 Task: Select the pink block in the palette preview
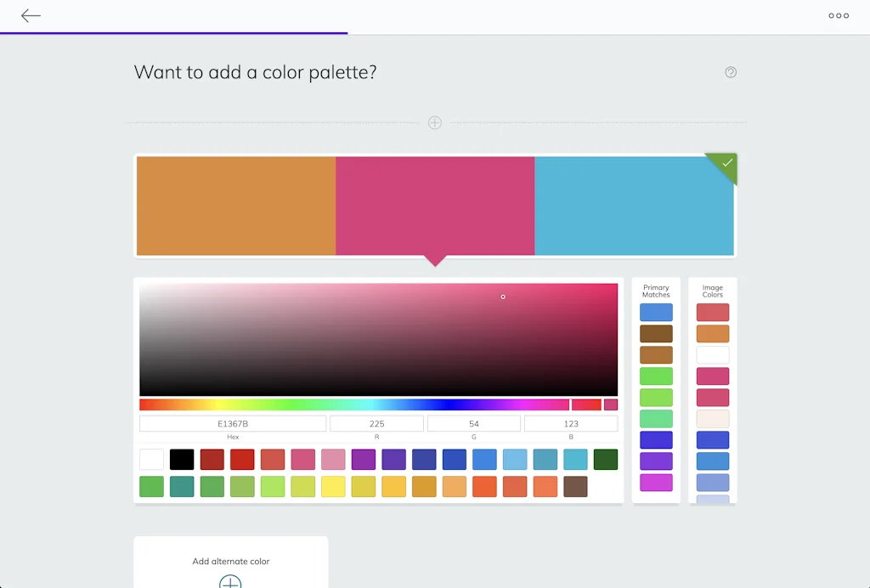435,204
